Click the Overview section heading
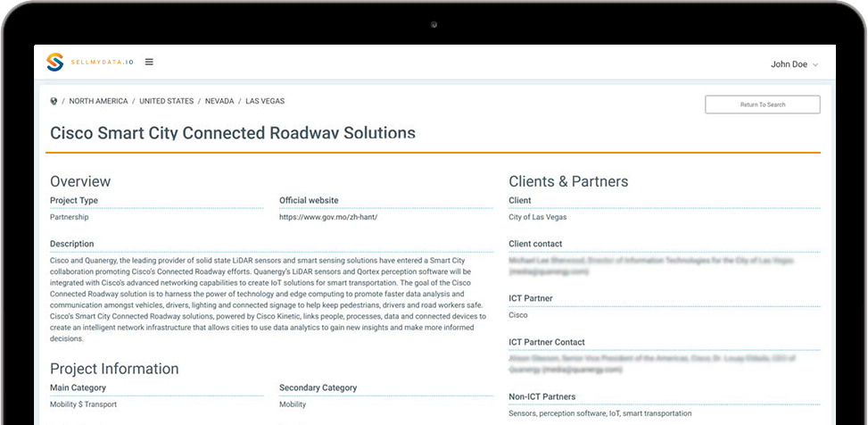 (x=80, y=181)
